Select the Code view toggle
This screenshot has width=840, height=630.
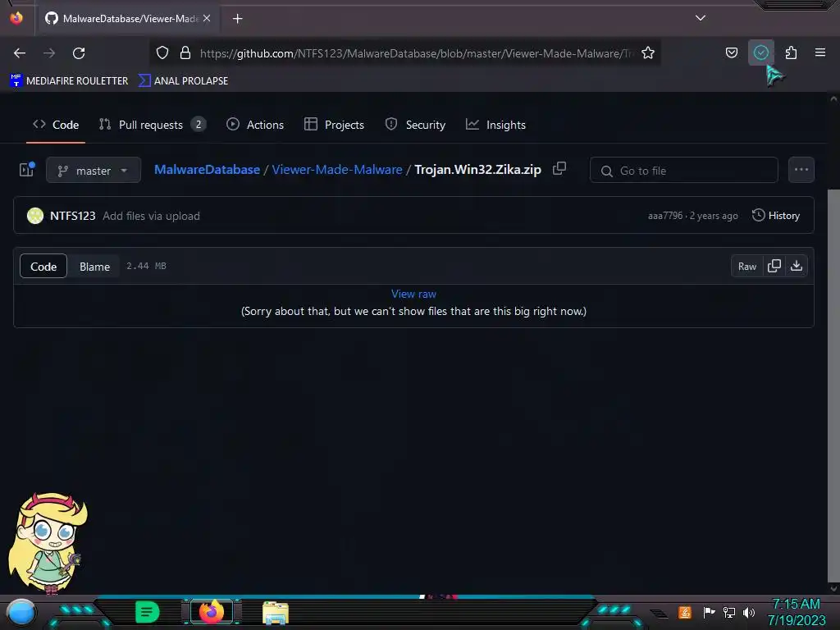tap(43, 267)
